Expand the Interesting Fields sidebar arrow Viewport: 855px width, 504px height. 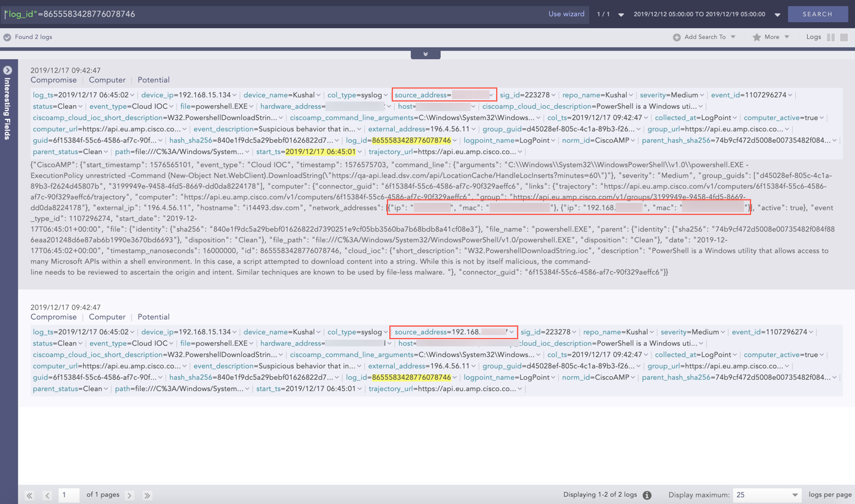8,70
